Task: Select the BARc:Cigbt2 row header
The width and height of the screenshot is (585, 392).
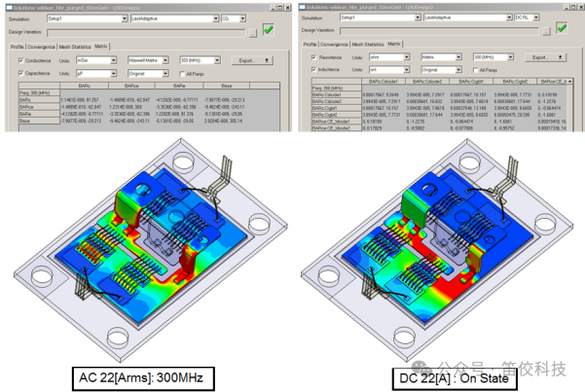Action: click(337, 115)
